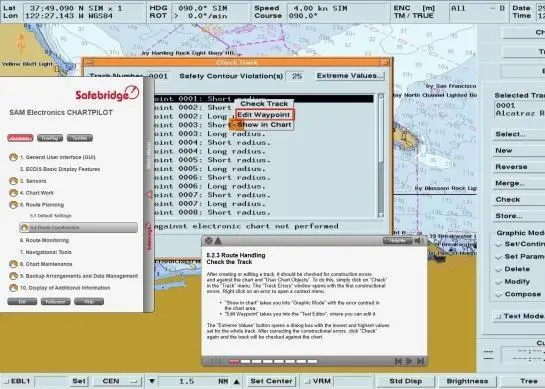Image resolution: width=545 pixels, height=389 pixels.
Task: Mute tutorial audio with the speaker icon
Action: pyautogui.click(x=418, y=241)
